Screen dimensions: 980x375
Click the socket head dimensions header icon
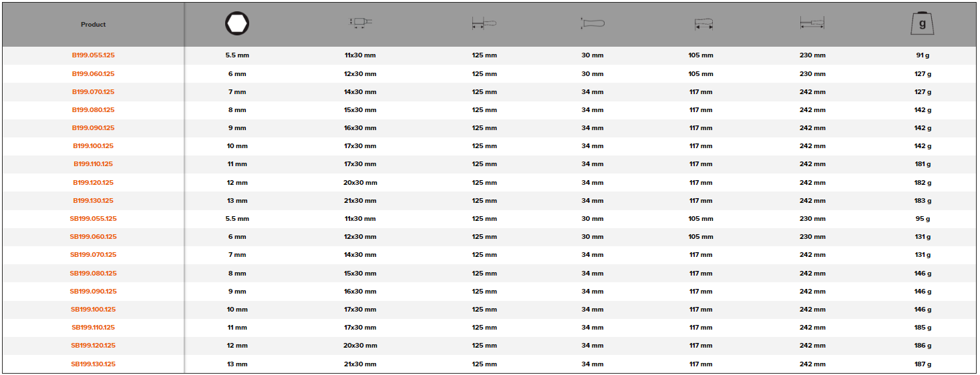361,23
